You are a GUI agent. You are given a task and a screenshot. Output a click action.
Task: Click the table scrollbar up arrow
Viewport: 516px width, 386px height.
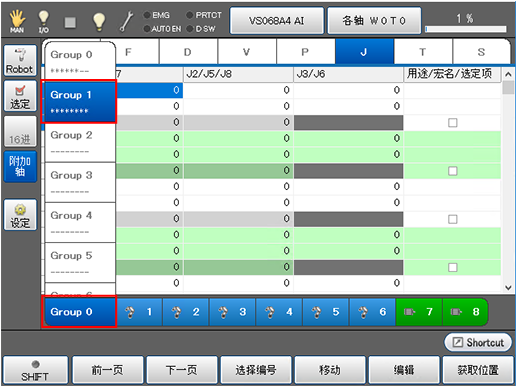point(508,74)
